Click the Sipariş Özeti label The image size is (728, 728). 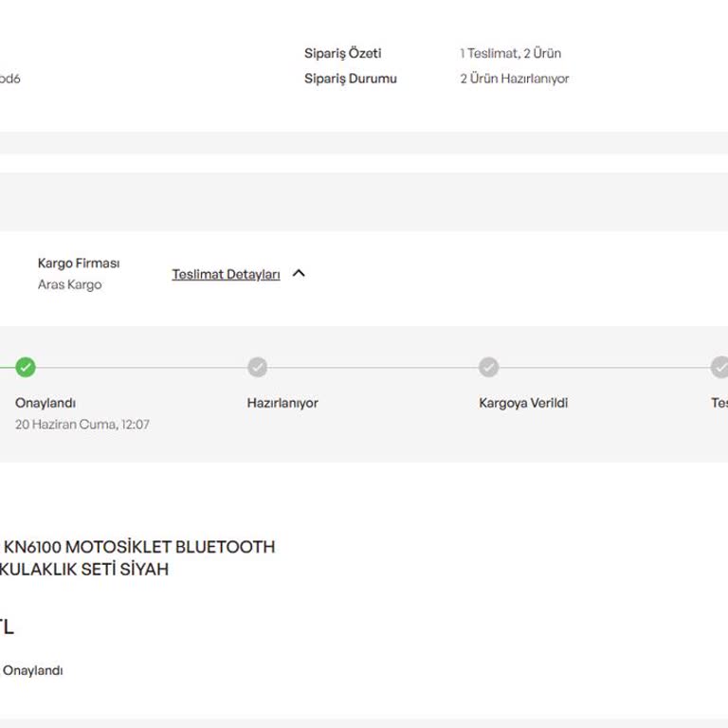click(x=342, y=54)
